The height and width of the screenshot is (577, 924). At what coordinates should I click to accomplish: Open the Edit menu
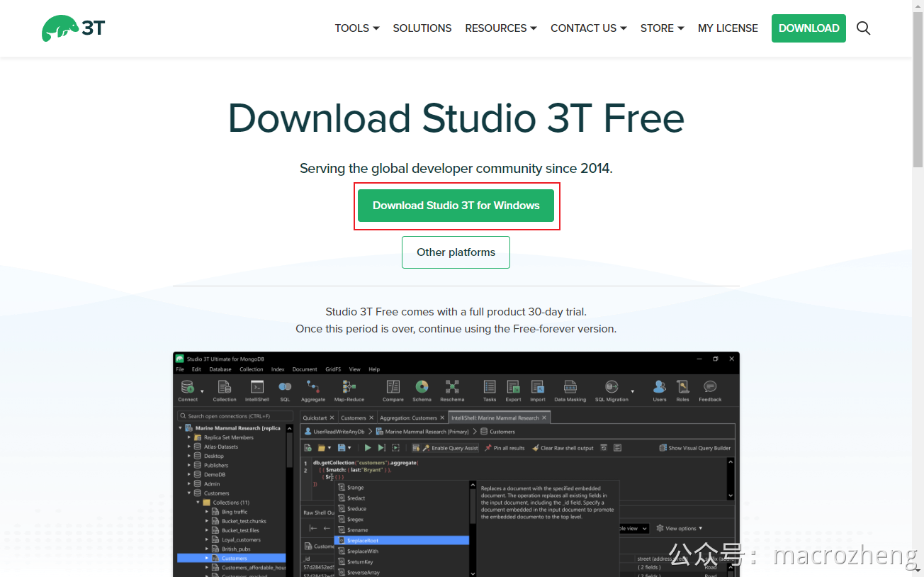[x=196, y=369]
